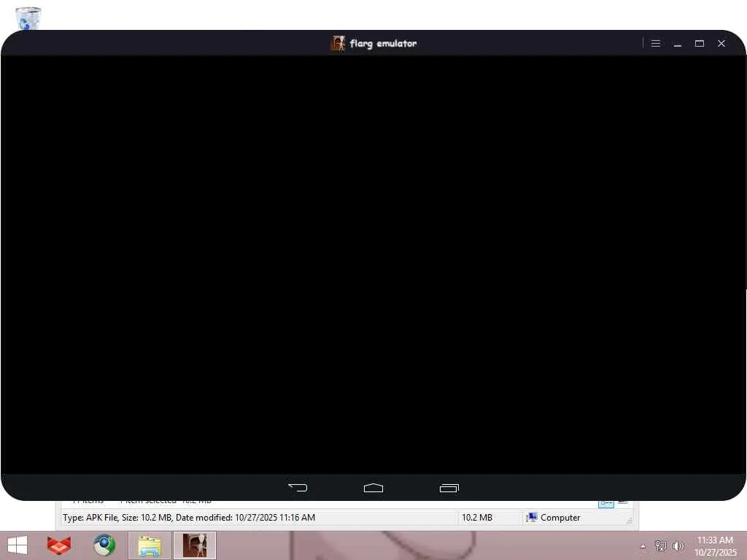Switch to File Explorer in taskbar

149,545
